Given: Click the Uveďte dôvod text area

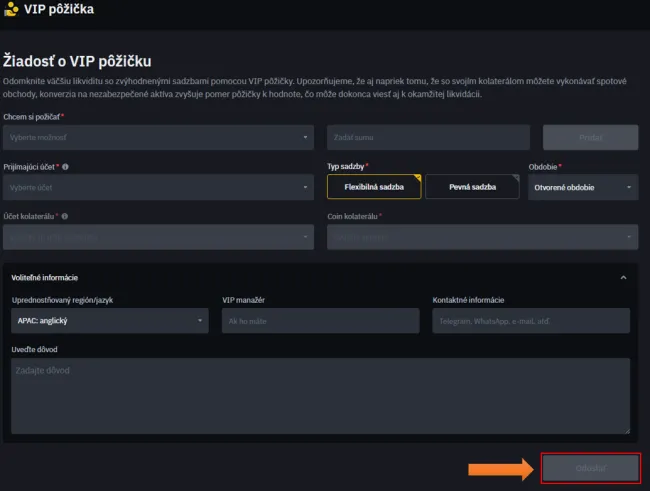Looking at the screenshot, I should (x=320, y=396).
